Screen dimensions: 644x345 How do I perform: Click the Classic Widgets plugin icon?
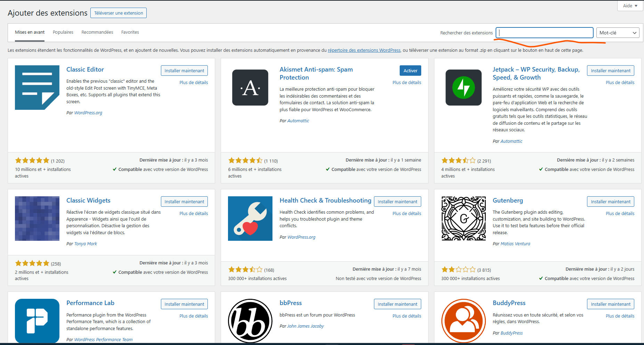[x=37, y=219]
